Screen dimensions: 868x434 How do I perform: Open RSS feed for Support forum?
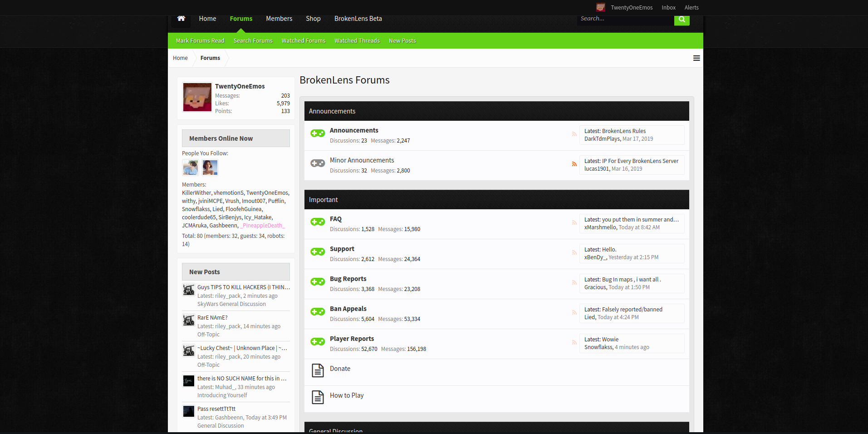point(574,252)
